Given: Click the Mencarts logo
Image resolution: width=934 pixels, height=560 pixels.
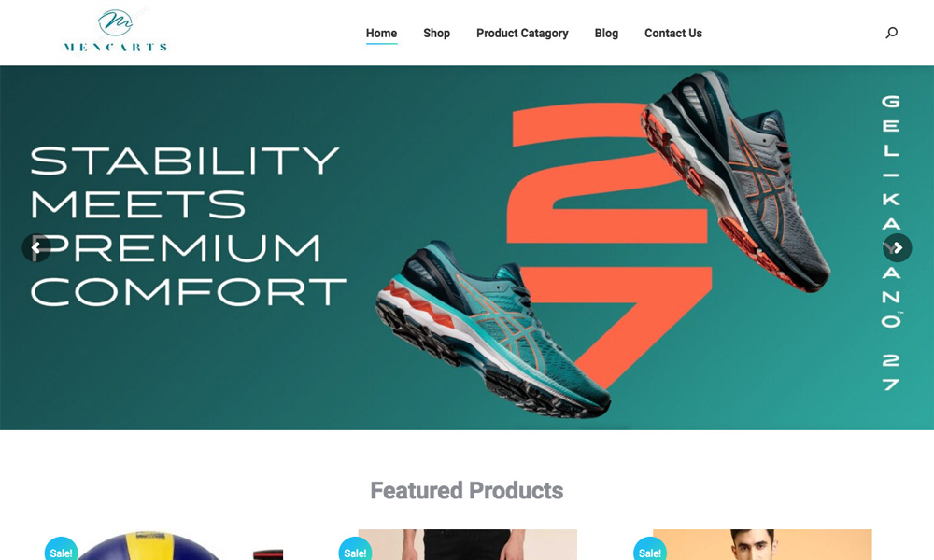Looking at the screenshot, I should [x=116, y=31].
